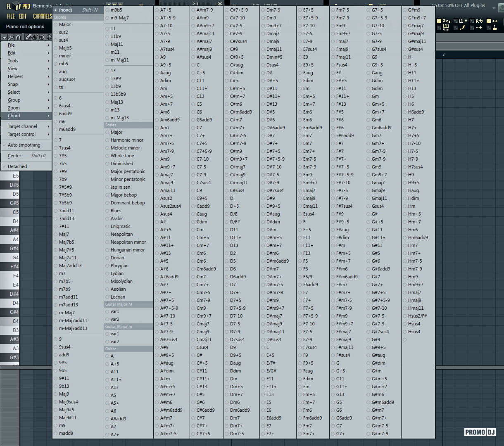Click the 50% OFF All Plugins news link
Viewport: 504px width, 446px height.
tap(459, 5)
